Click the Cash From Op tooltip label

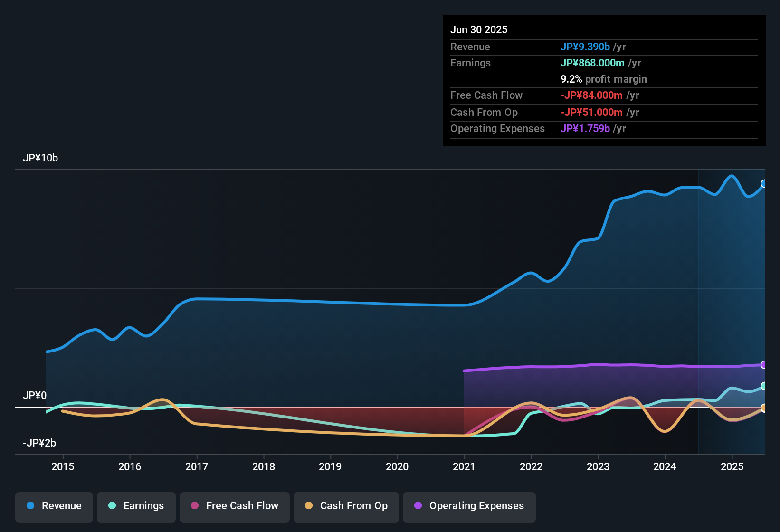click(x=484, y=112)
